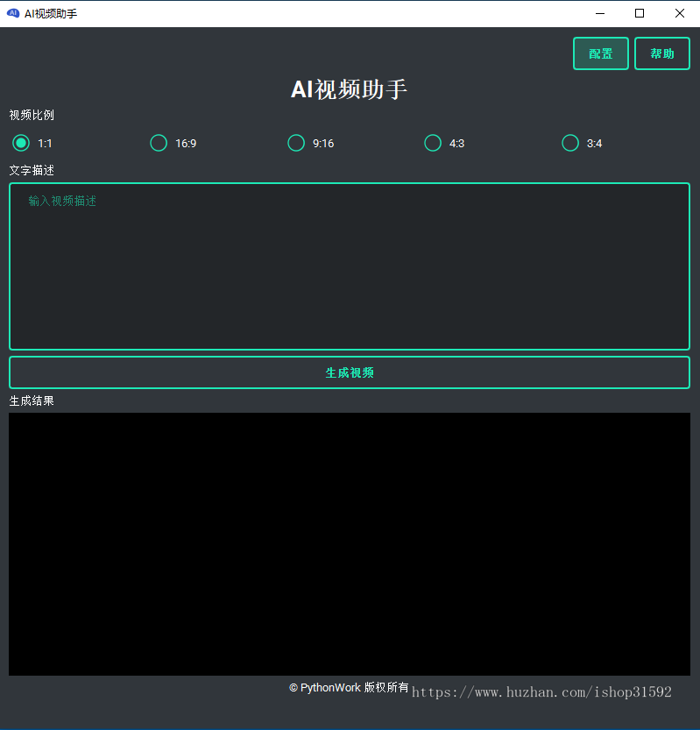Focus the 输入视频描述 text area
Viewport: 700px width, 730px height.
pyautogui.click(x=349, y=266)
